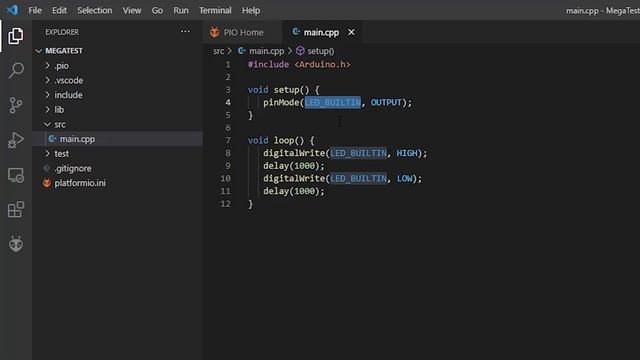
Task: Click the void loop() declaration
Action: pos(281,140)
